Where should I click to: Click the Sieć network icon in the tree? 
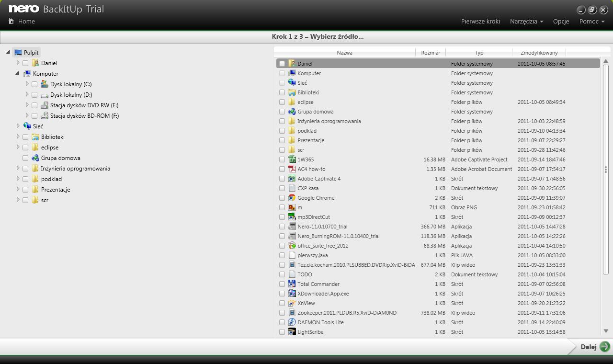point(27,126)
